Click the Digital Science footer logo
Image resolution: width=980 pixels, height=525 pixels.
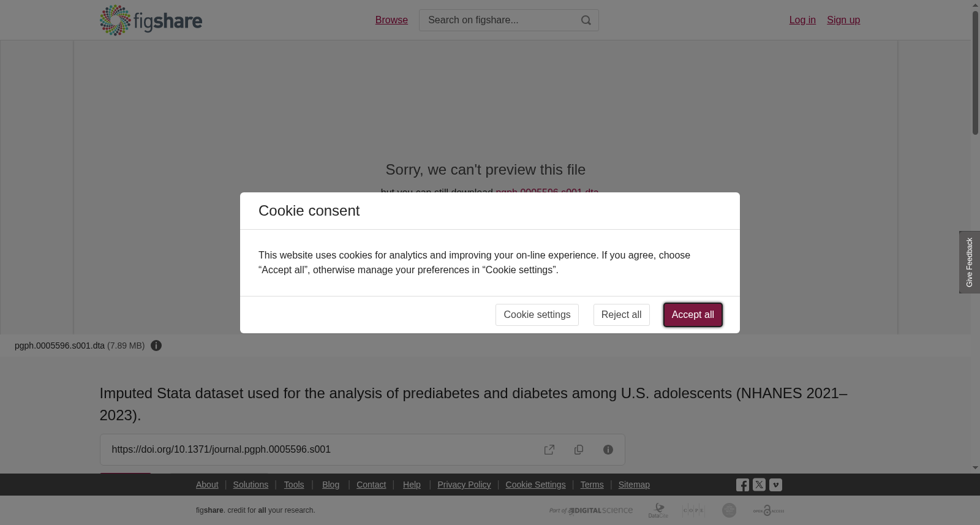(x=591, y=510)
